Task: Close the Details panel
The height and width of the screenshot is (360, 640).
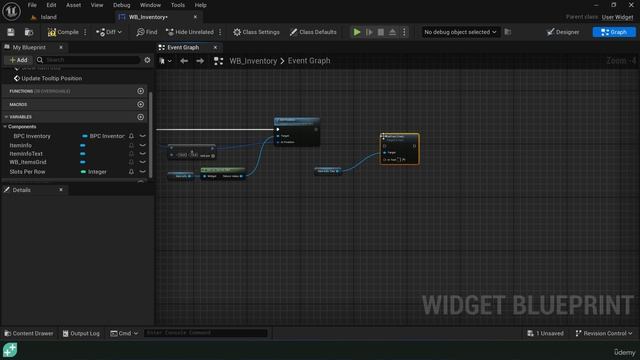Action: point(61,190)
